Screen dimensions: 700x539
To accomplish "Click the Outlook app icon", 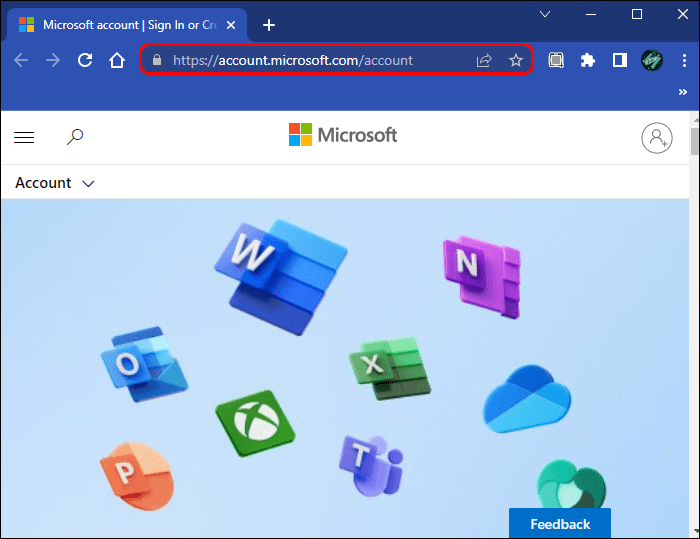I will click(x=144, y=364).
